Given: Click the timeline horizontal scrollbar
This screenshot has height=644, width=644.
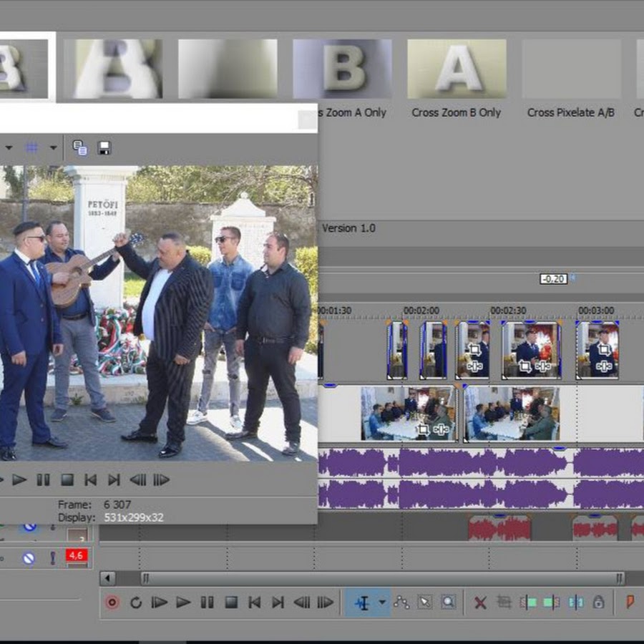Looking at the screenshot, I should click(383, 578).
